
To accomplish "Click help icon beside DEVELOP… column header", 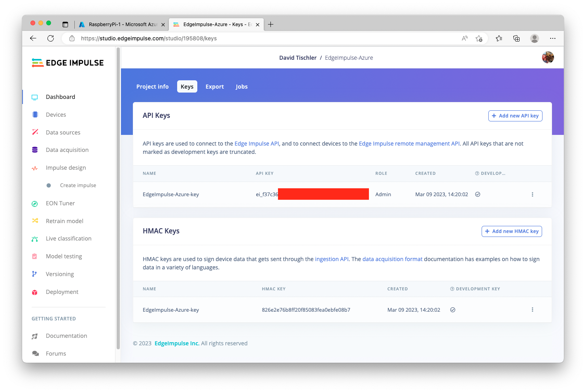I will pyautogui.click(x=477, y=173).
